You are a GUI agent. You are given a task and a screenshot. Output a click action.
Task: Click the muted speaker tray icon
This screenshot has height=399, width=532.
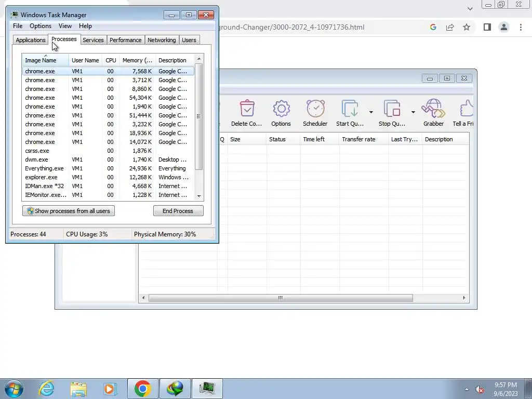(480, 389)
